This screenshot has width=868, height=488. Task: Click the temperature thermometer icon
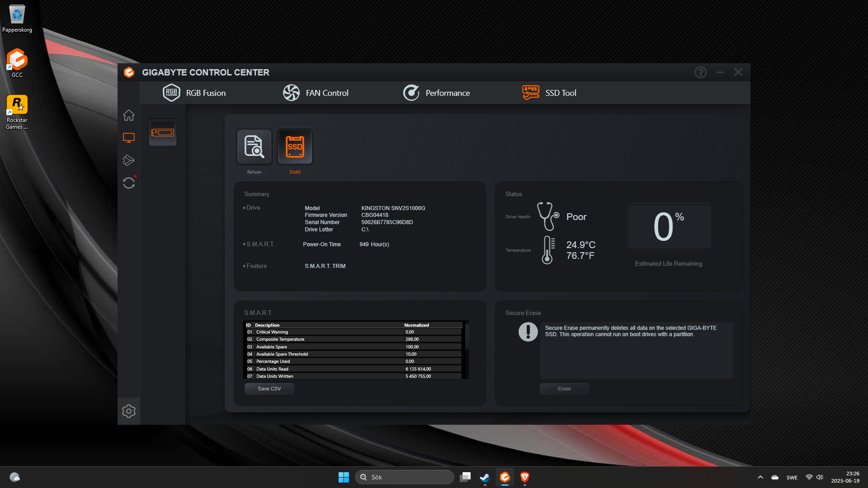click(x=548, y=250)
